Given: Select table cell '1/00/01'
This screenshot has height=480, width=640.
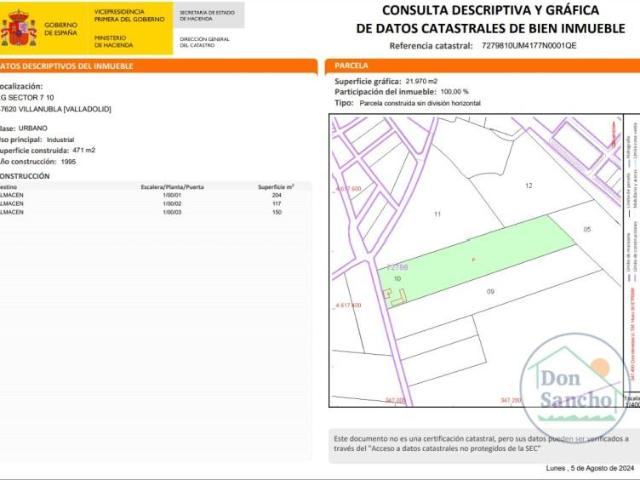Looking at the screenshot, I should [x=172, y=195].
